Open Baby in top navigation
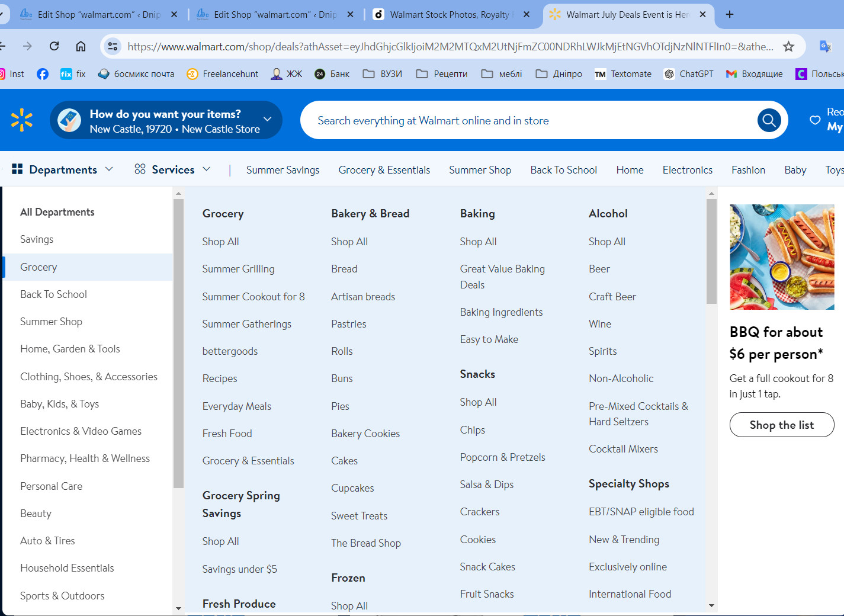Image resolution: width=844 pixels, height=616 pixels. pos(795,170)
